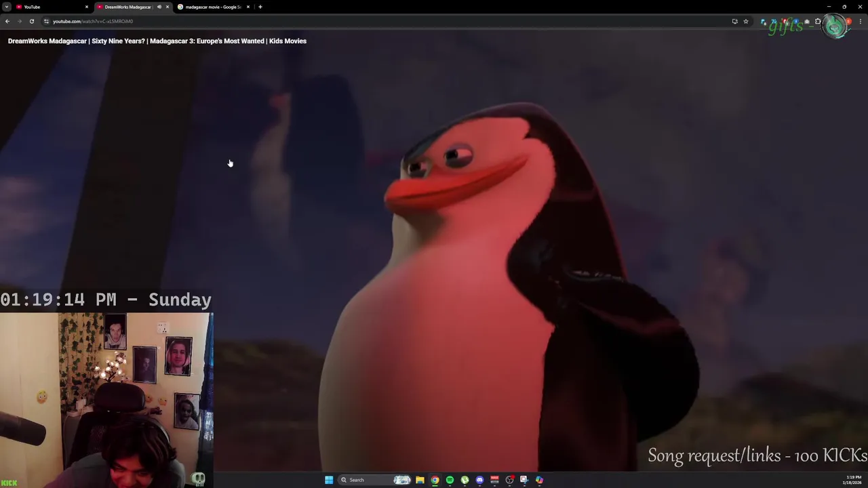Open the tab search dropdown arrow
The image size is (868, 488).
pyautogui.click(x=6, y=7)
